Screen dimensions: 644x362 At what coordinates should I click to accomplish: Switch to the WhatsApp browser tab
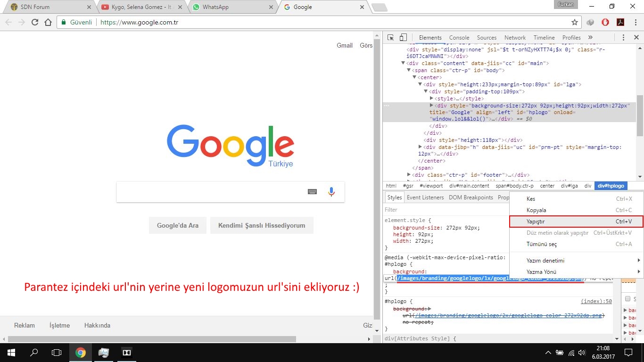(232, 7)
